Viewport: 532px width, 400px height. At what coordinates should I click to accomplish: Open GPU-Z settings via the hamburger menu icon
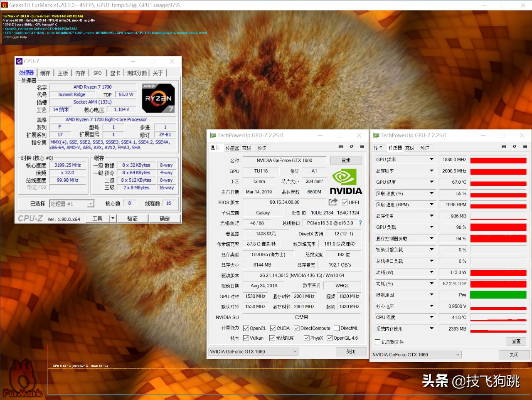point(362,146)
